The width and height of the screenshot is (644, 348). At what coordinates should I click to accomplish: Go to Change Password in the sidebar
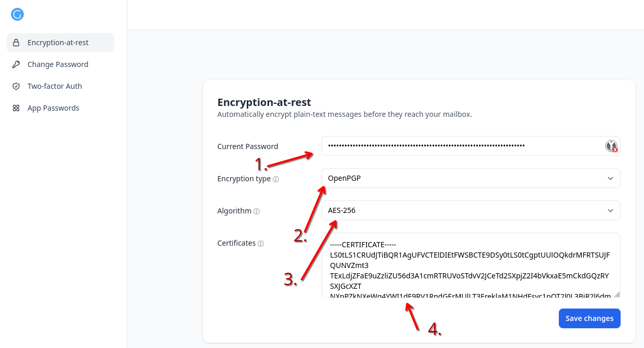(58, 64)
